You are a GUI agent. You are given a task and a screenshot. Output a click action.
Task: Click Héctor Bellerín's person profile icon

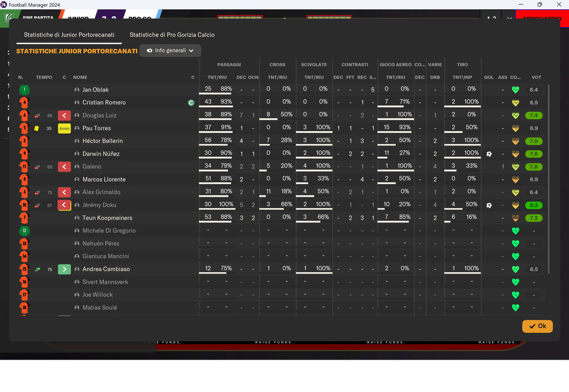77,141
